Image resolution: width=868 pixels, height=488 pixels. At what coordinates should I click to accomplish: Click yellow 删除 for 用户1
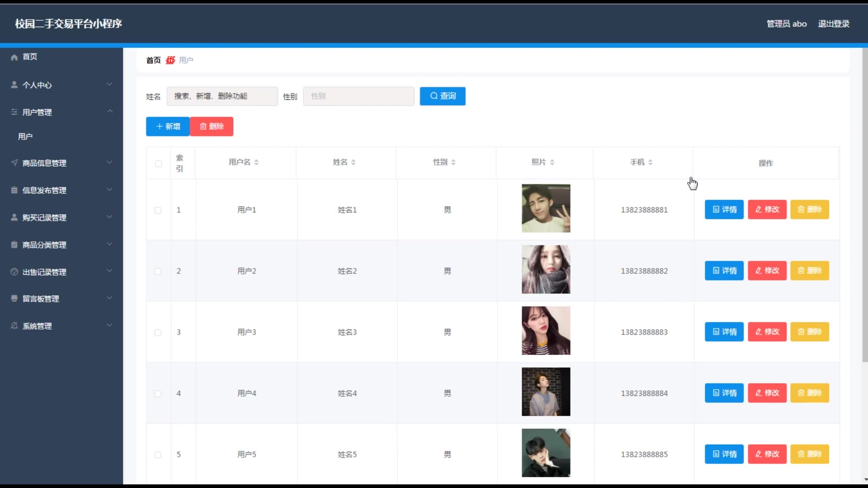[810, 210]
